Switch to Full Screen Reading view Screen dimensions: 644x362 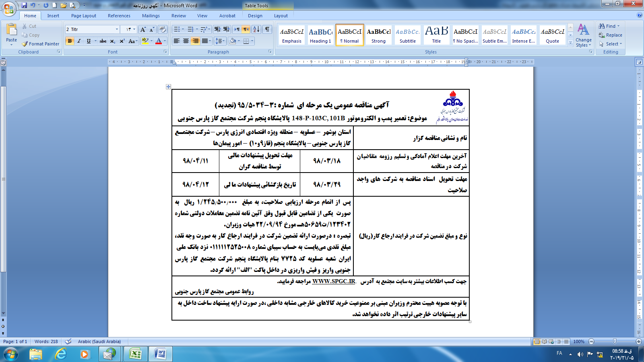544,341
